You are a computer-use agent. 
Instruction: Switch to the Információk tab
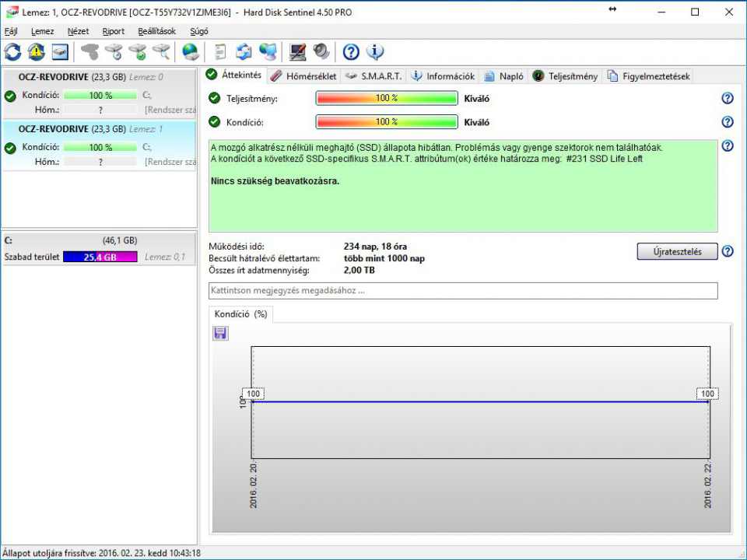click(443, 76)
